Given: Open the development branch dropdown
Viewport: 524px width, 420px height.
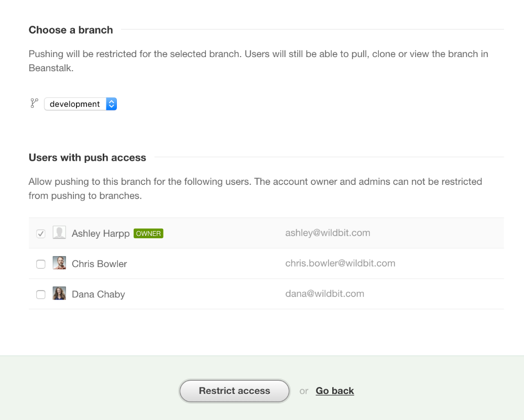Looking at the screenshot, I should (75, 104).
